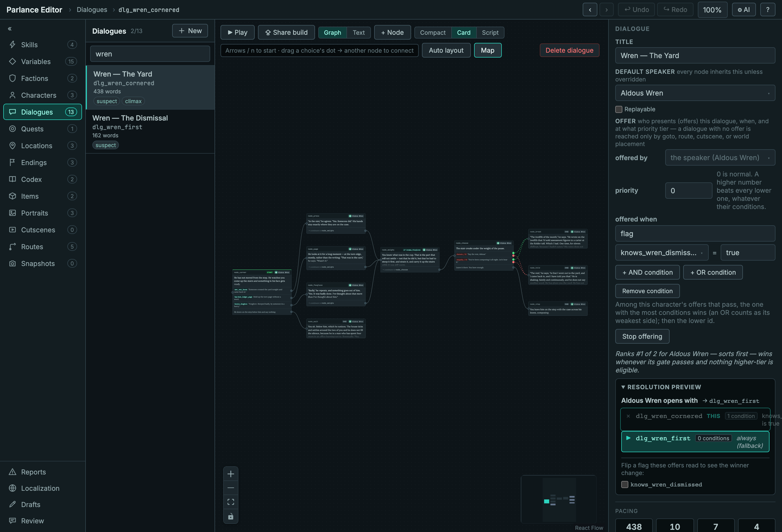782x532 pixels.
Task: Open the Drafts sidebar section
Action: click(x=43, y=504)
